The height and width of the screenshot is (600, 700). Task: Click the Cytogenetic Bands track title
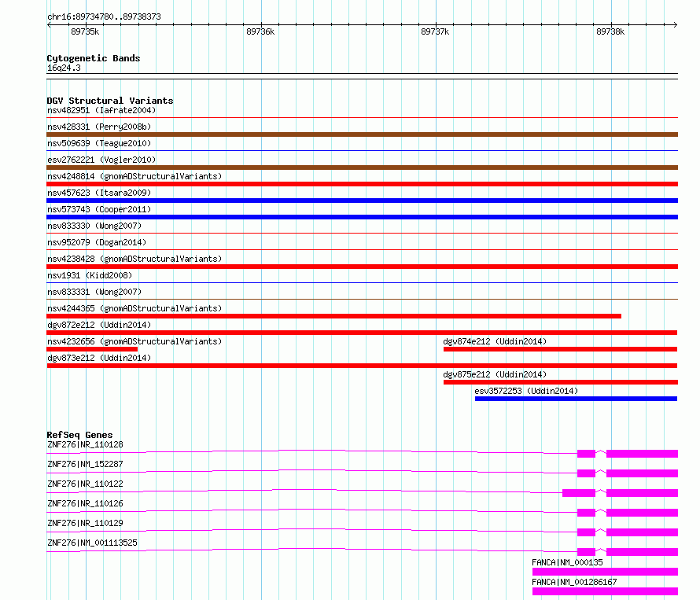point(94,58)
